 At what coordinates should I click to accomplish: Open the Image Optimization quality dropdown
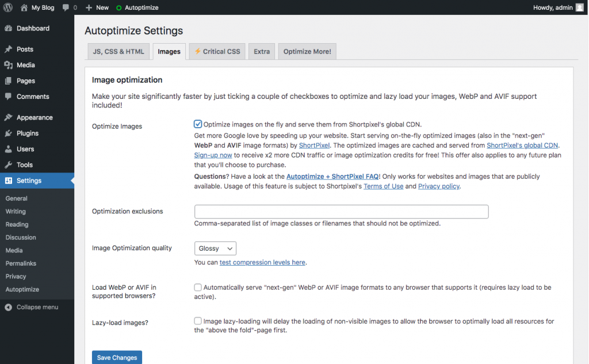[x=215, y=248]
